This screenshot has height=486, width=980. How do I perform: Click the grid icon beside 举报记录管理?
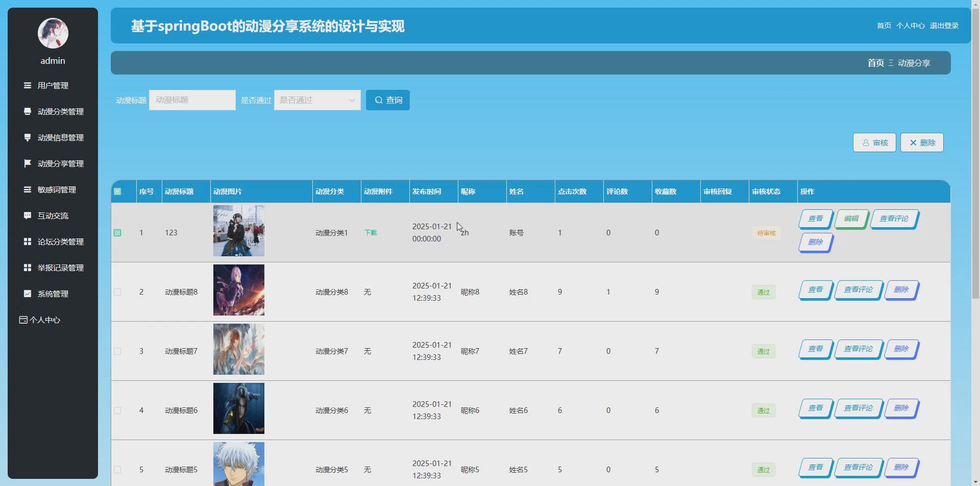click(x=28, y=268)
